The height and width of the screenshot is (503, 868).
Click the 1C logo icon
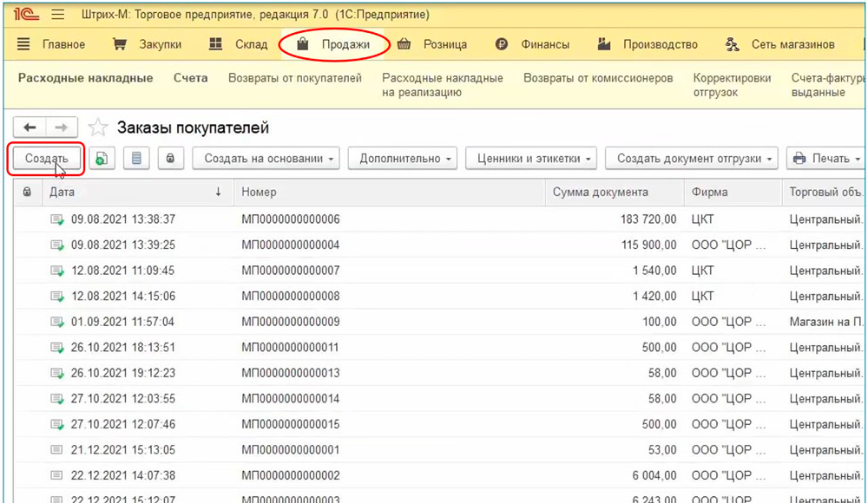click(x=22, y=15)
